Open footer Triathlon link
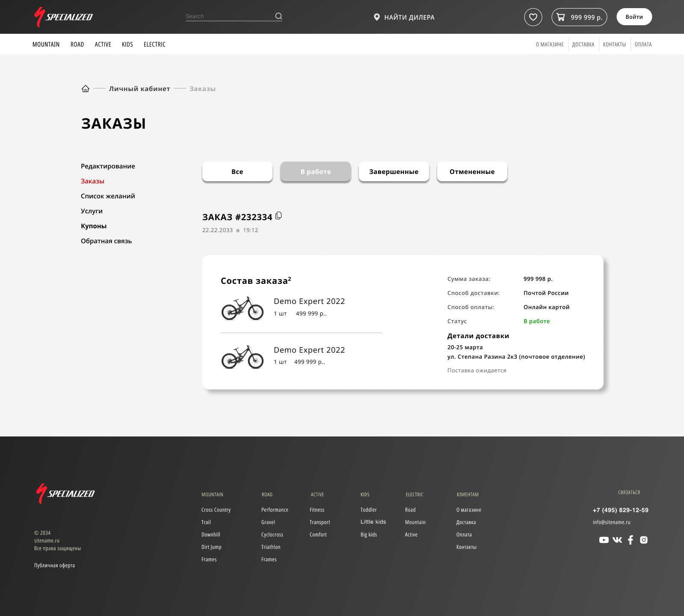 [x=271, y=547]
